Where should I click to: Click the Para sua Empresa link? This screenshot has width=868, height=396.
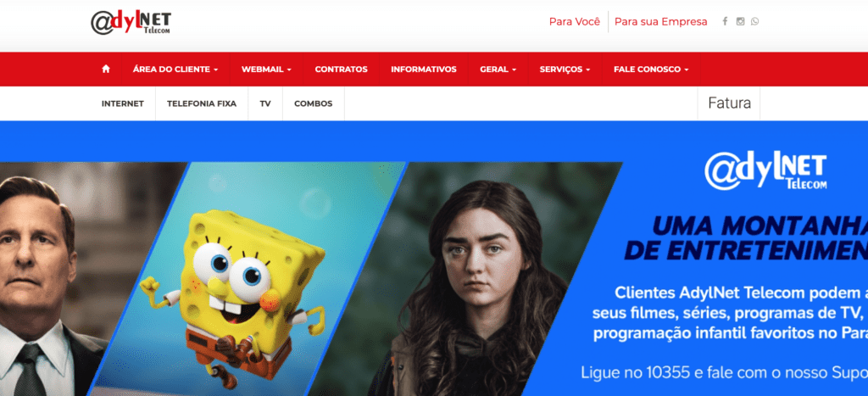pos(660,21)
